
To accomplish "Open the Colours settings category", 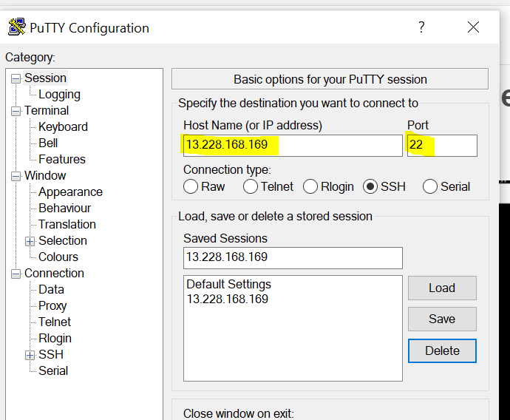I will click(58, 257).
